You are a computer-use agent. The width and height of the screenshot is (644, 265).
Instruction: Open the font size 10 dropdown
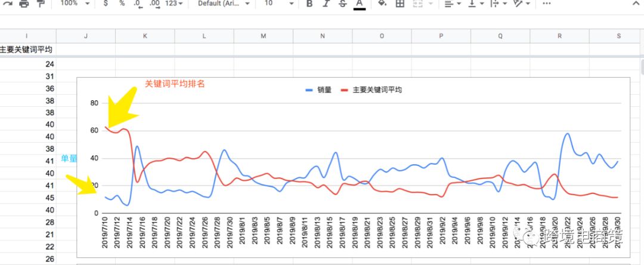click(x=279, y=4)
